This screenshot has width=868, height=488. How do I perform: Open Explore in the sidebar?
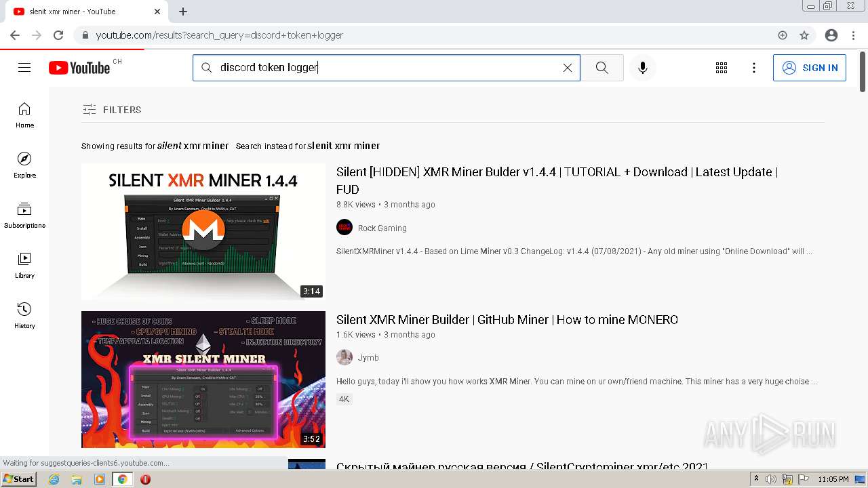click(24, 165)
